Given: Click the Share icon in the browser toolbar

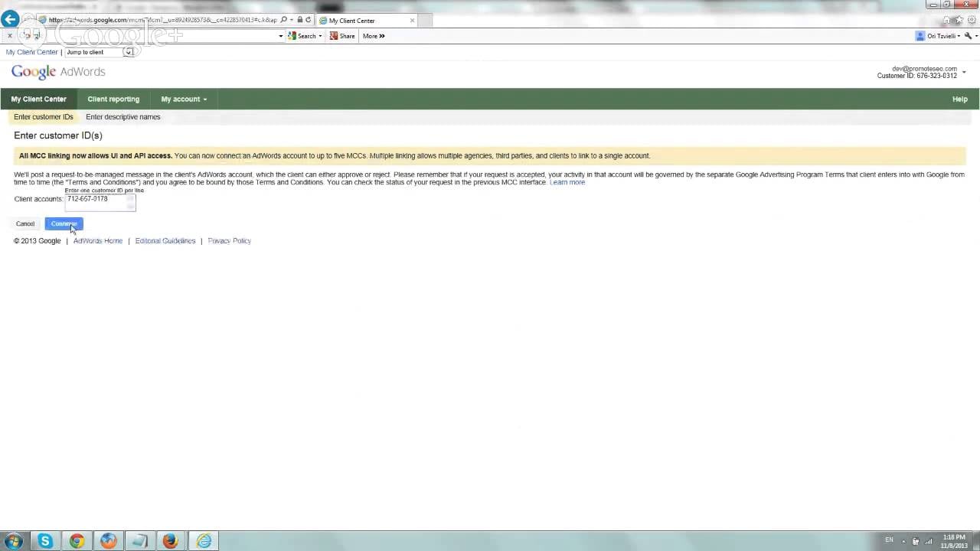Looking at the screenshot, I should pyautogui.click(x=343, y=35).
